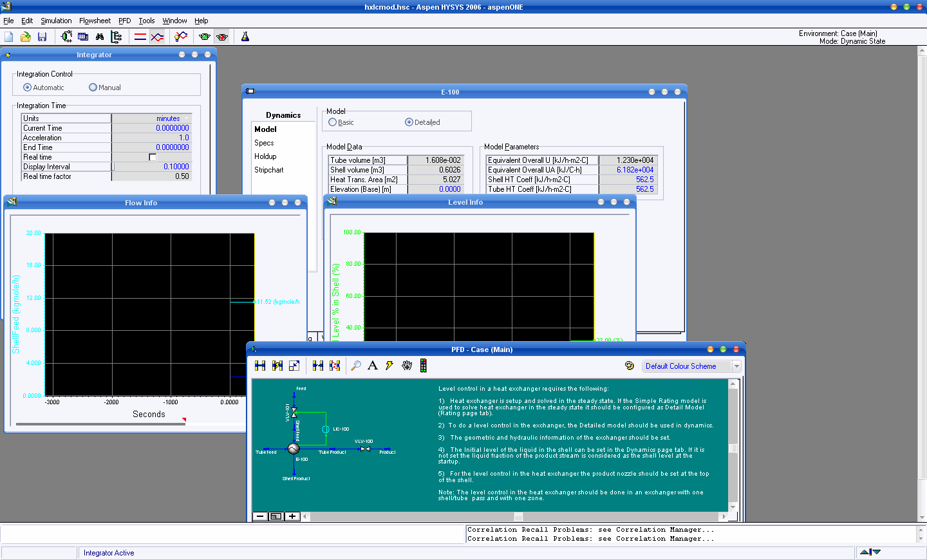Create a new case with the blank page icon
Screen dimensions: 927x560
pyautogui.click(x=9, y=37)
